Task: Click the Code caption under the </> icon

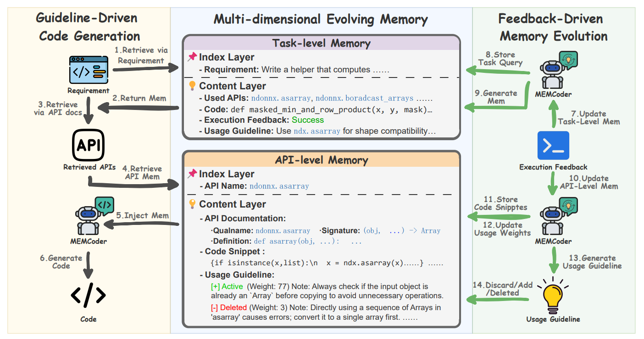Action: [x=89, y=319]
